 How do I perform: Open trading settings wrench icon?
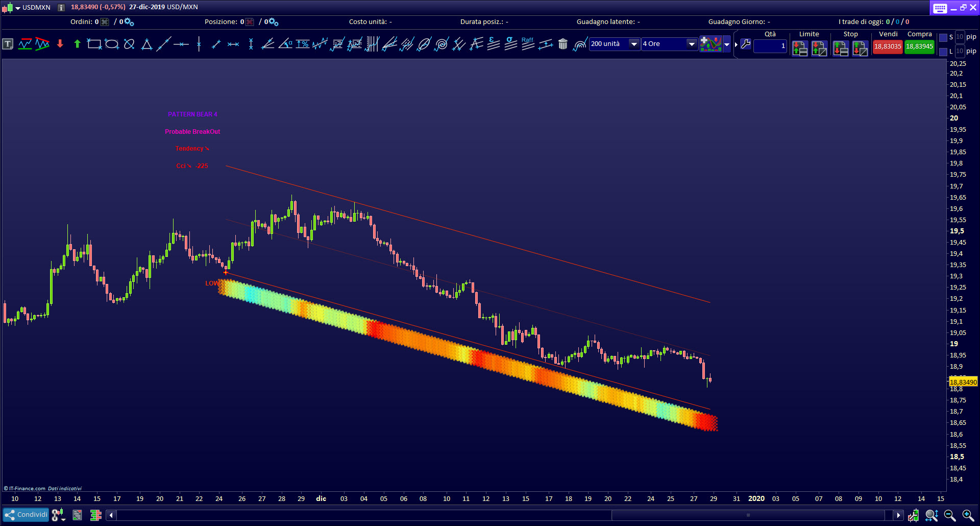(x=746, y=44)
